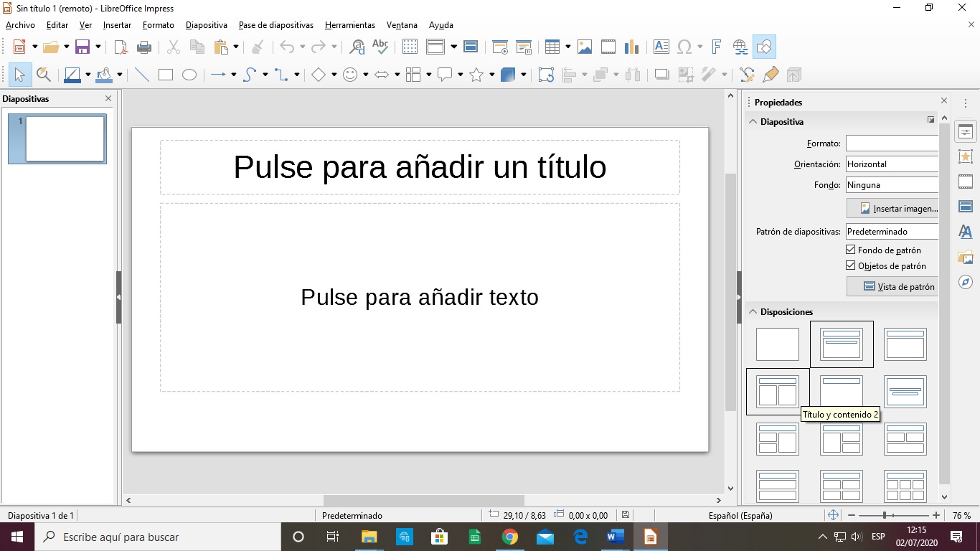980x551 pixels.
Task: Open the Fondo dropdown
Action: 892,185
